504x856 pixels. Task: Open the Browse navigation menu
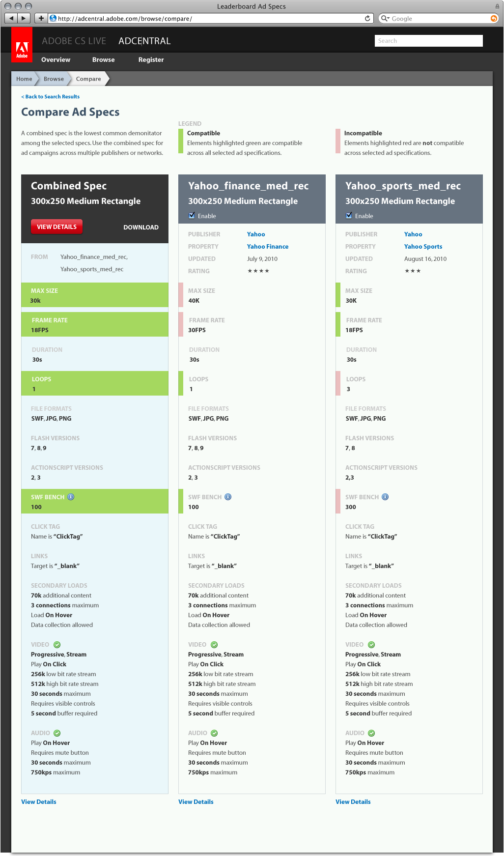click(103, 59)
